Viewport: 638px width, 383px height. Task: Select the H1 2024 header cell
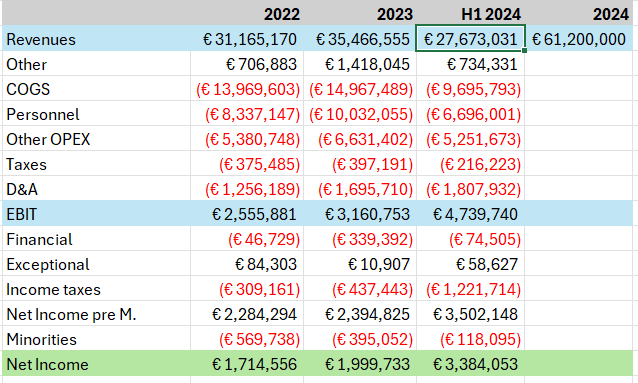470,14
